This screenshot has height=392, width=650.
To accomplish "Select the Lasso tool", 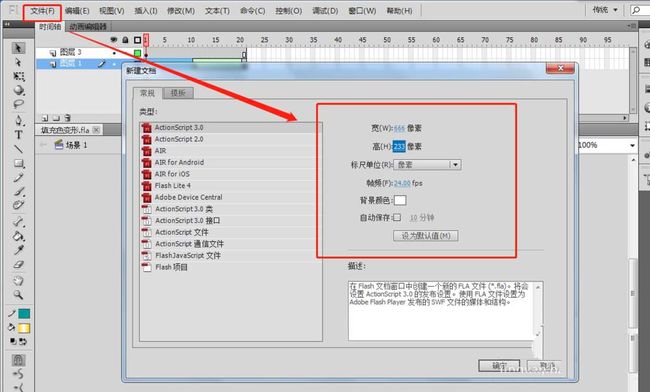I will (x=18, y=104).
